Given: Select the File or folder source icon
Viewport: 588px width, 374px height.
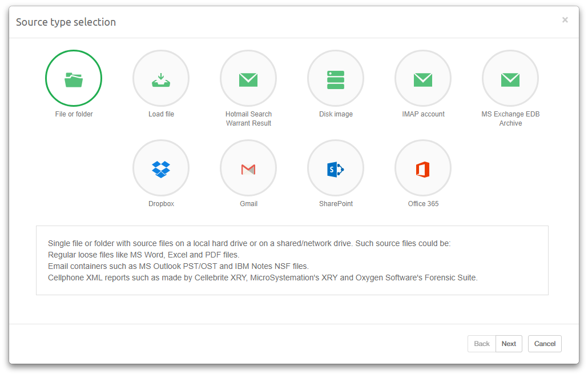Looking at the screenshot, I should click(74, 79).
